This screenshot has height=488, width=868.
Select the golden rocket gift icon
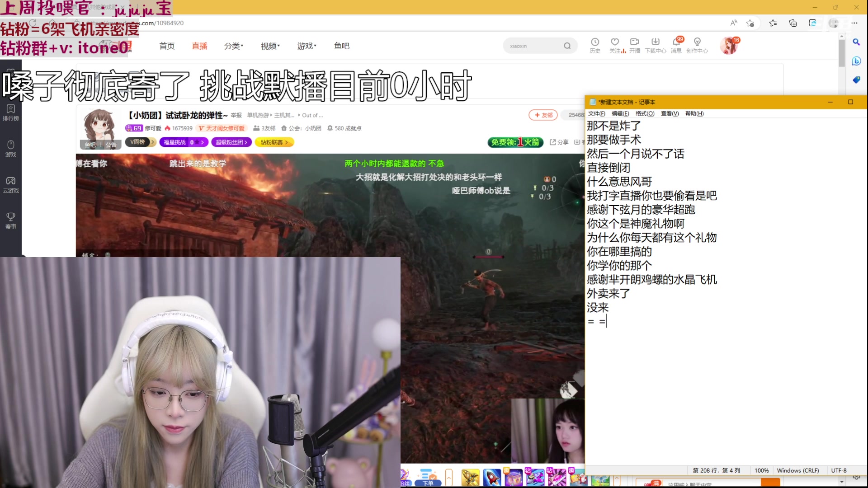(x=470, y=477)
